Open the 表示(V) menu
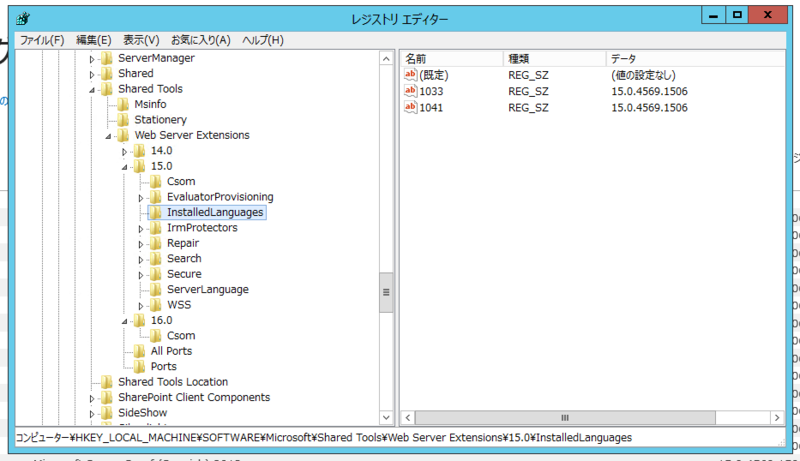This screenshot has width=800, height=461. (x=141, y=40)
